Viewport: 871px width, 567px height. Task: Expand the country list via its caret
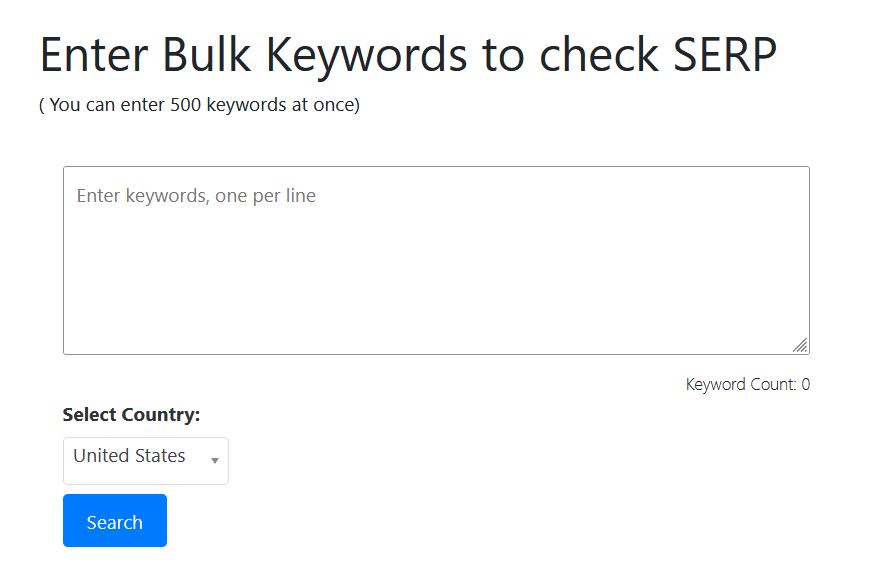pyautogui.click(x=215, y=461)
